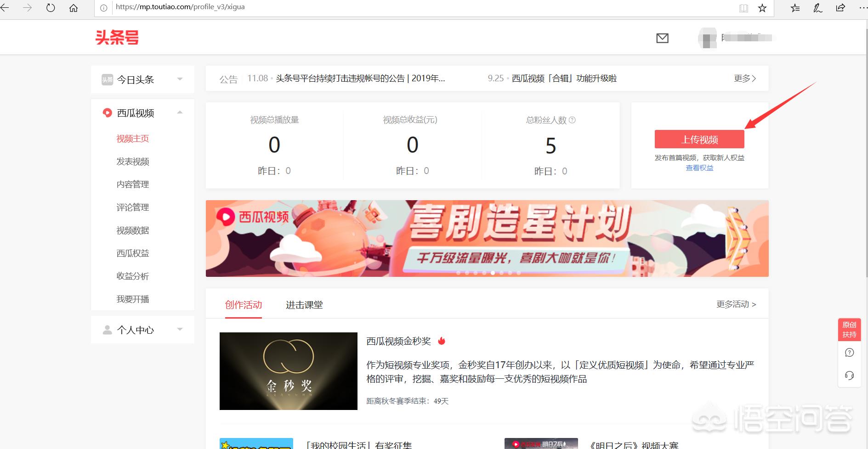
Task: Click the share page icon
Action: tap(840, 8)
